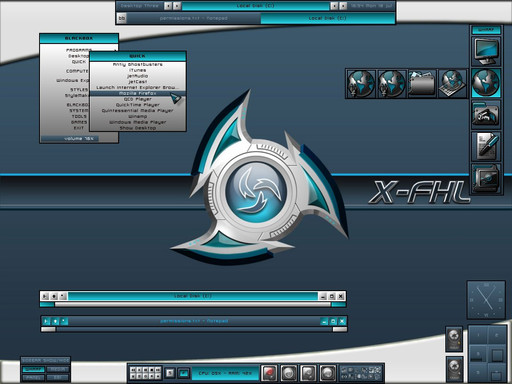
Task: Click the fourth round grey button in bottom bar
Action: (x=328, y=373)
